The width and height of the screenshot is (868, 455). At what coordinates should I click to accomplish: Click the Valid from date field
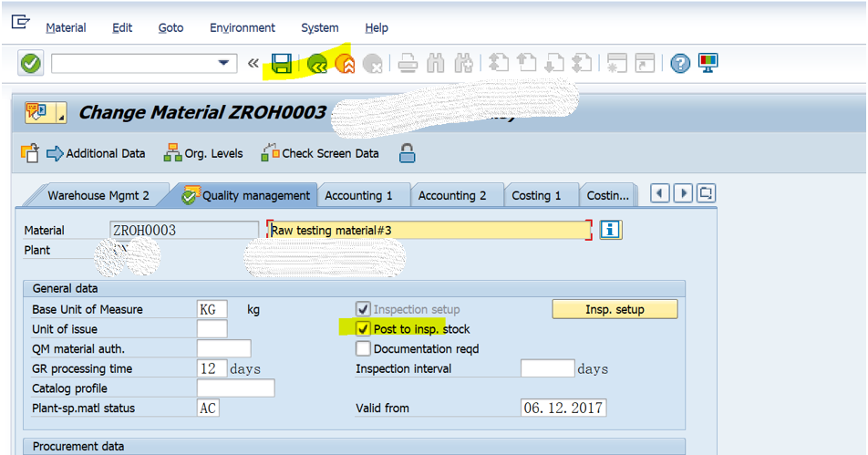563,408
